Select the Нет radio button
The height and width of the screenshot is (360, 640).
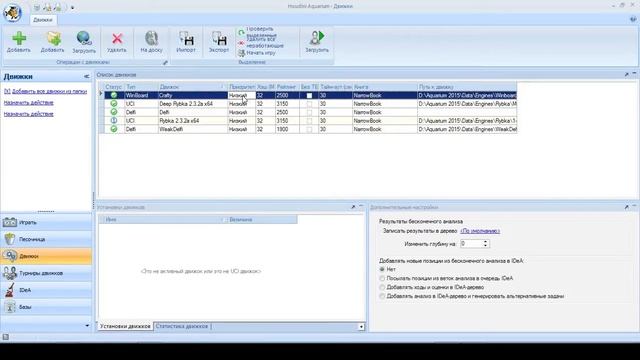click(x=382, y=269)
